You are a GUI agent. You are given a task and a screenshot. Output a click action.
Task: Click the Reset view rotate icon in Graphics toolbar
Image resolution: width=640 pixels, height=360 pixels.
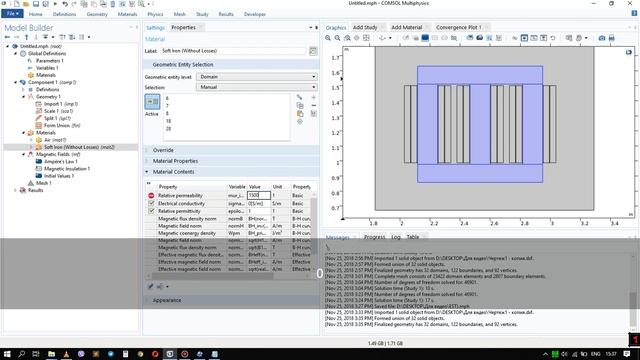pyautogui.click(x=553, y=38)
